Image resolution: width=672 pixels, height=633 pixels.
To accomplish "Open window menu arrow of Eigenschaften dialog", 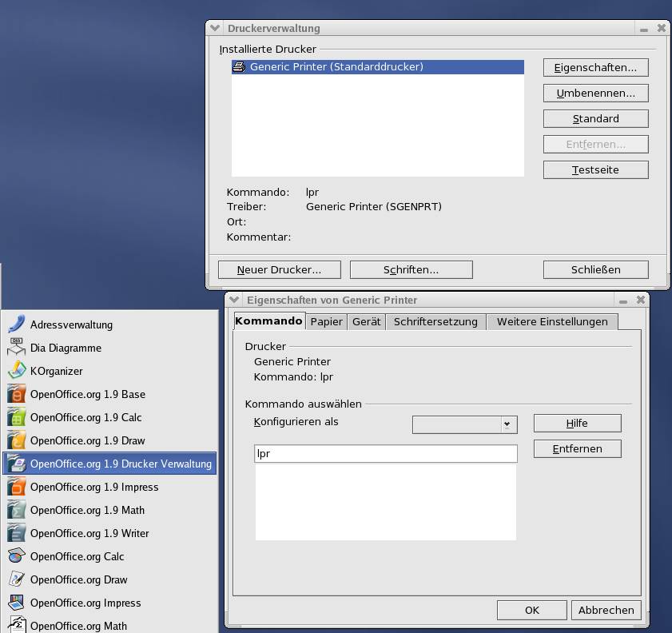I will coord(234,300).
